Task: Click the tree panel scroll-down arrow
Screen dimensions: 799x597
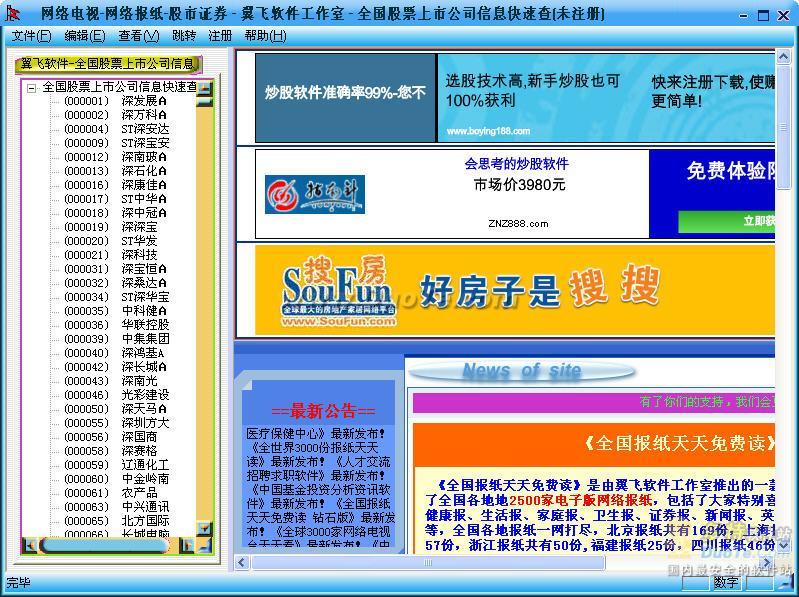Action: [x=204, y=529]
